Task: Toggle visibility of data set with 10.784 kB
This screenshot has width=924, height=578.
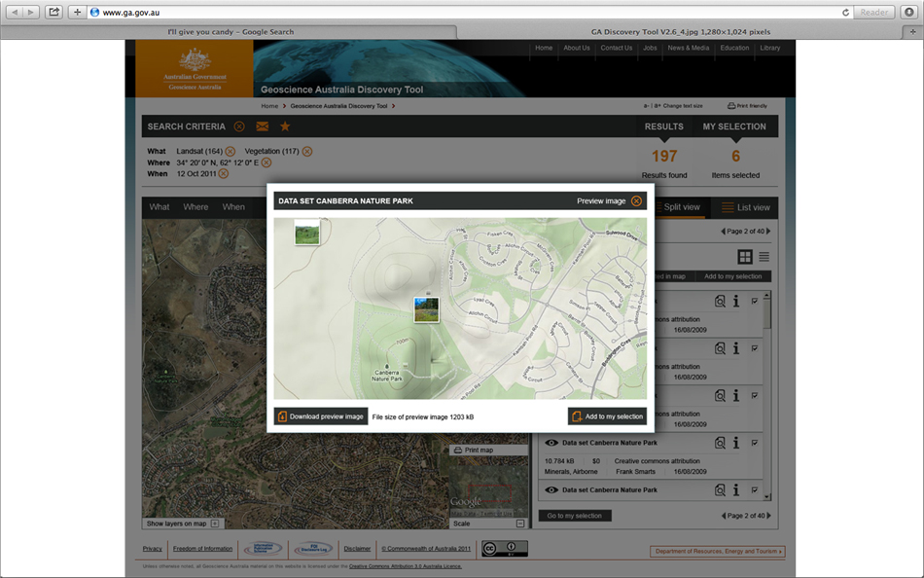Action: pyautogui.click(x=551, y=443)
